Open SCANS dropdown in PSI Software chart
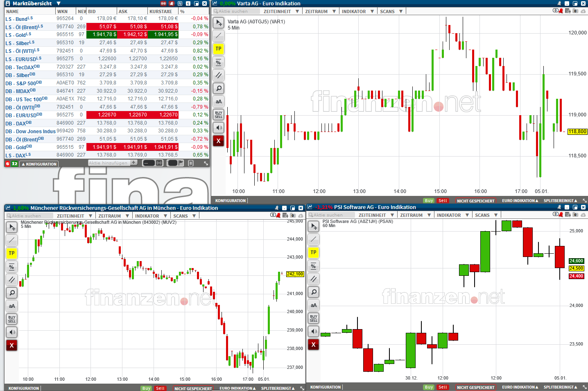Screen dimensions: 588x391 (x=486, y=215)
